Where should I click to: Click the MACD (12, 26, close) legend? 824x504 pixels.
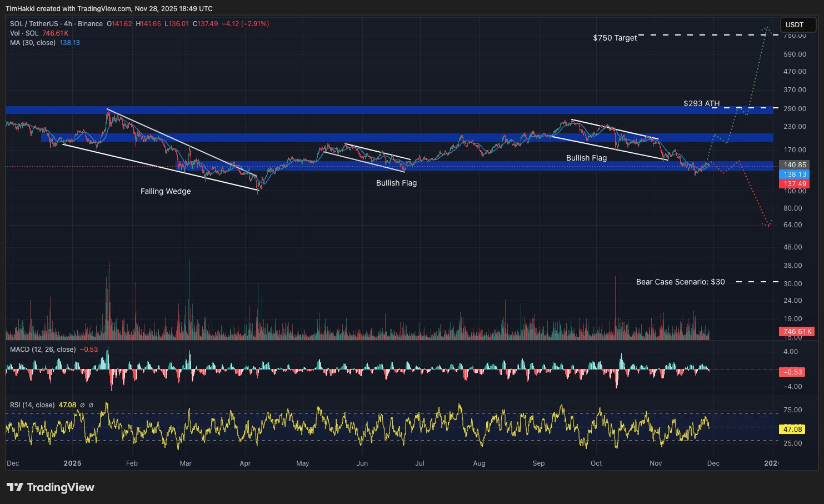(43, 350)
